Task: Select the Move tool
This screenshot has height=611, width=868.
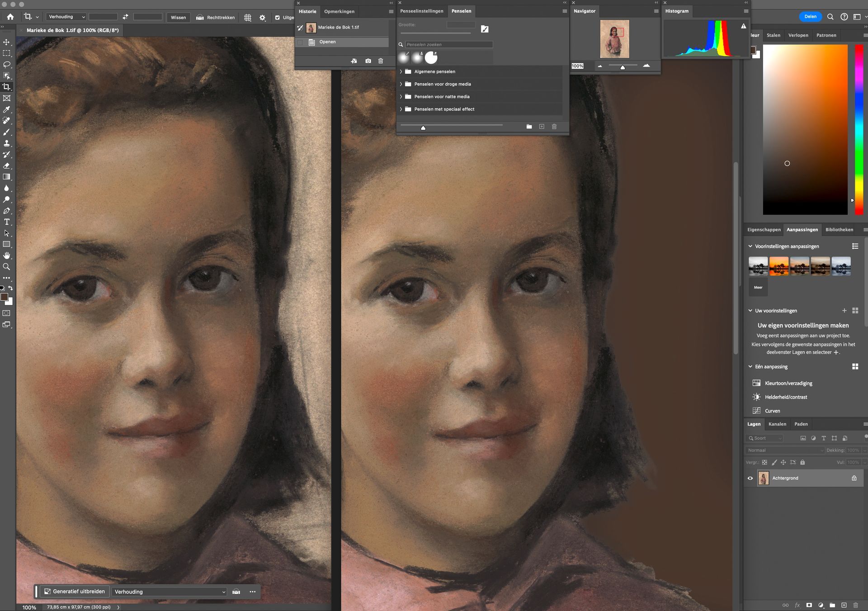Action: click(6, 42)
